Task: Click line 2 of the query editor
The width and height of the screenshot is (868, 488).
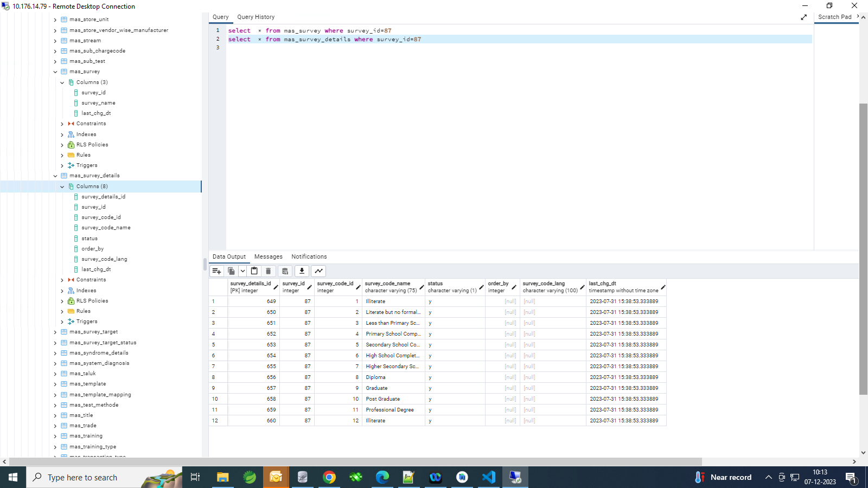Action: tap(520, 40)
